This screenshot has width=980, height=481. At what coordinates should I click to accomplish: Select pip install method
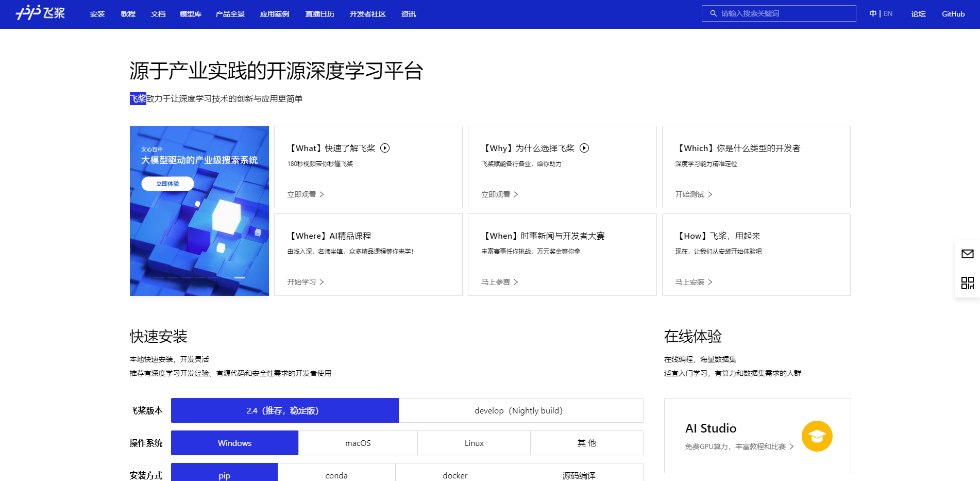224,473
